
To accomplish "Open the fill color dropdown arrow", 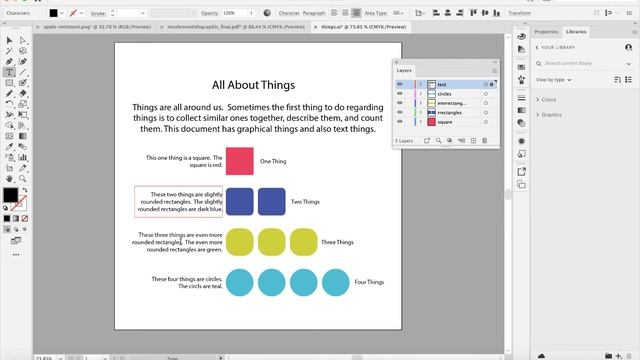I will 62,13.
